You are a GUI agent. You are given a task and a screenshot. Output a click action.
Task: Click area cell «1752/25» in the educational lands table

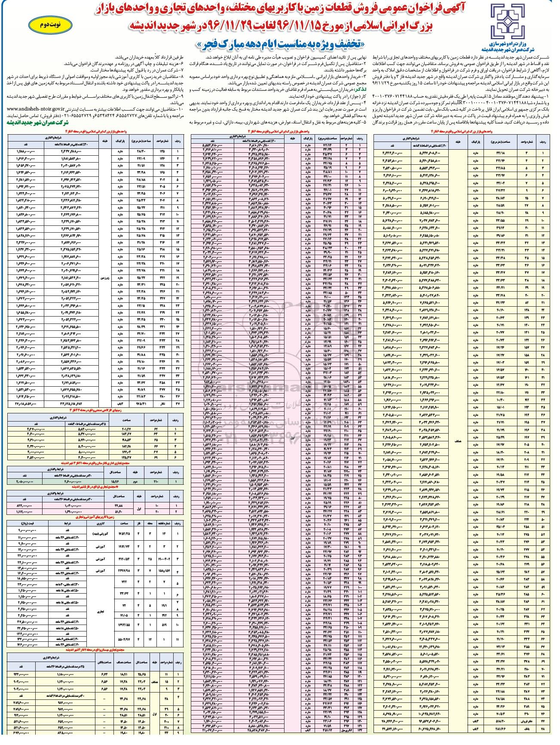click(124, 534)
